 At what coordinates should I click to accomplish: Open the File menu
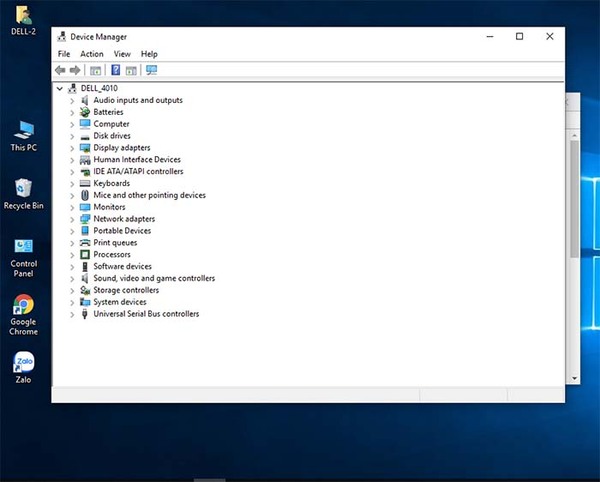tap(64, 54)
